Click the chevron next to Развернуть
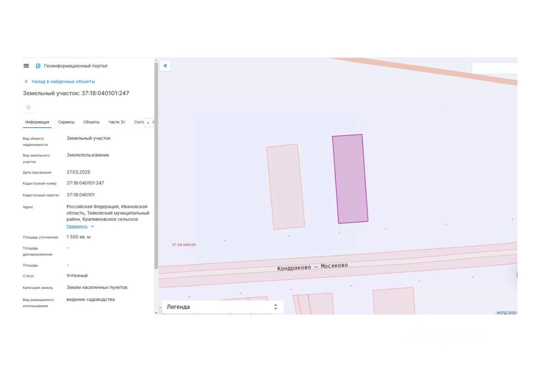 pyautogui.click(x=92, y=227)
